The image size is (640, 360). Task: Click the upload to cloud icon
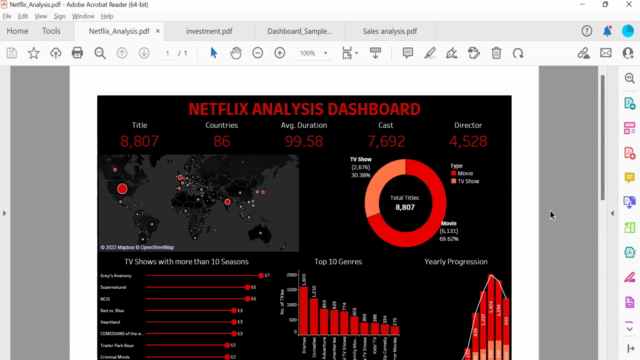tap(56, 53)
